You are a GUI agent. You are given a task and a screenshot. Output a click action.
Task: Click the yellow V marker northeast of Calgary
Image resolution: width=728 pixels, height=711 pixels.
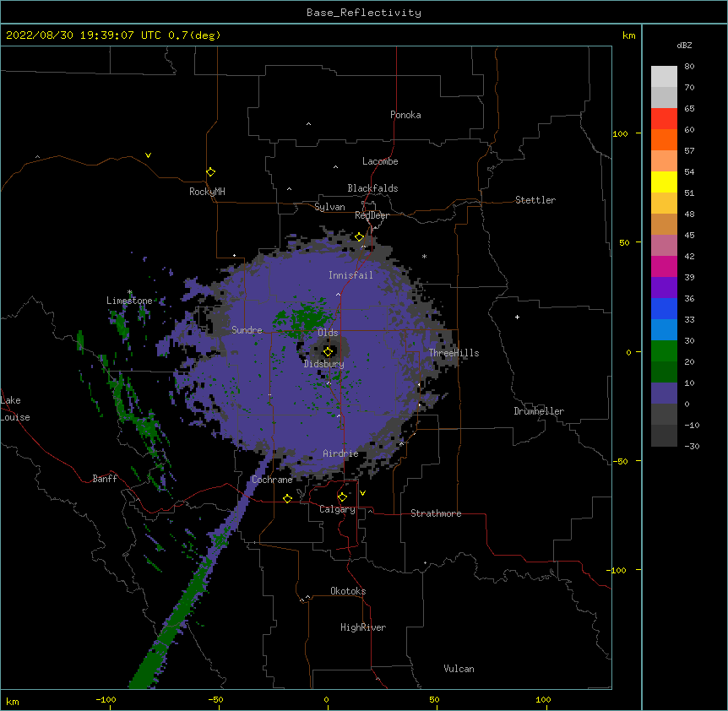[362, 493]
